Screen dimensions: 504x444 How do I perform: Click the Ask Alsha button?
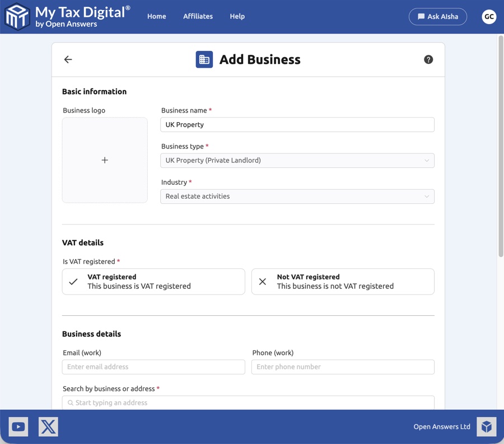pos(438,16)
